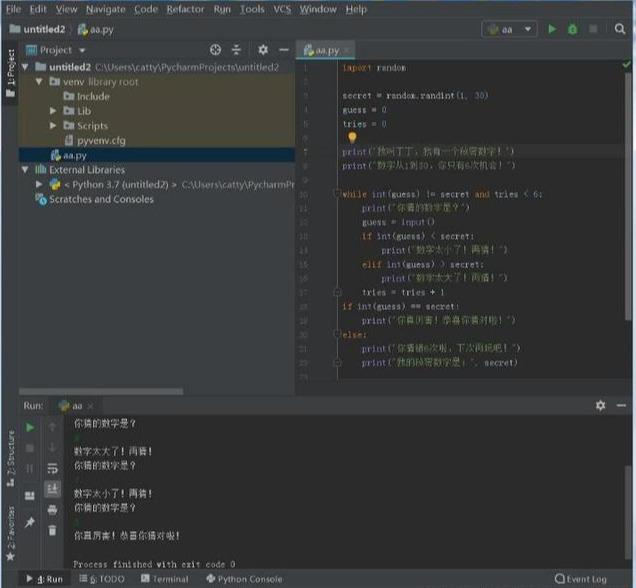Image resolution: width=636 pixels, height=588 pixels.
Task: Open Project panel settings gear
Action: (262, 49)
